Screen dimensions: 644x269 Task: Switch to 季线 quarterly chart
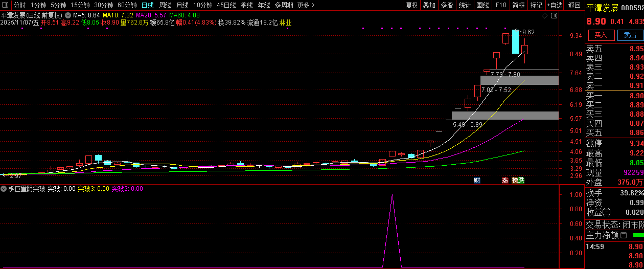(246, 5)
